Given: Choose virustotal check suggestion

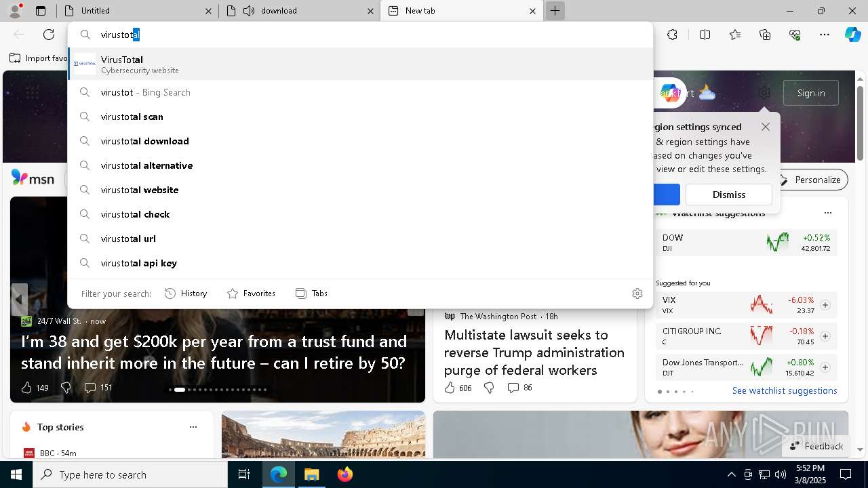Looking at the screenshot, I should coord(360,214).
